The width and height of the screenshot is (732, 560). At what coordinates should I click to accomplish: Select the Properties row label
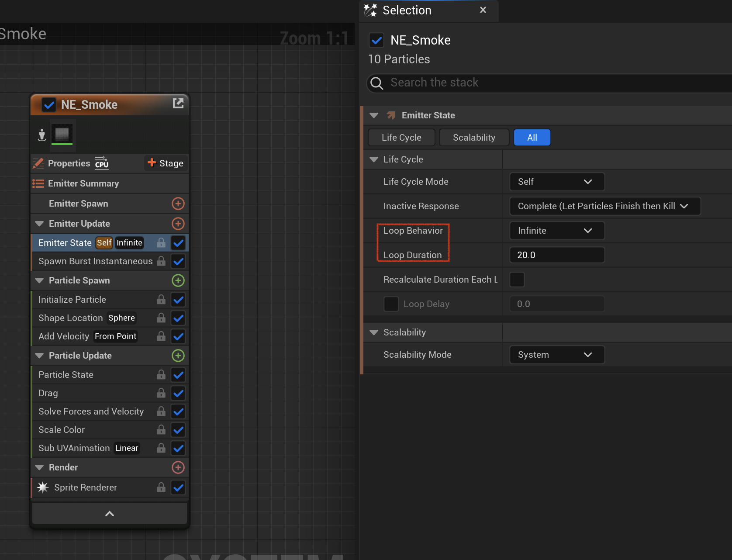point(69,163)
